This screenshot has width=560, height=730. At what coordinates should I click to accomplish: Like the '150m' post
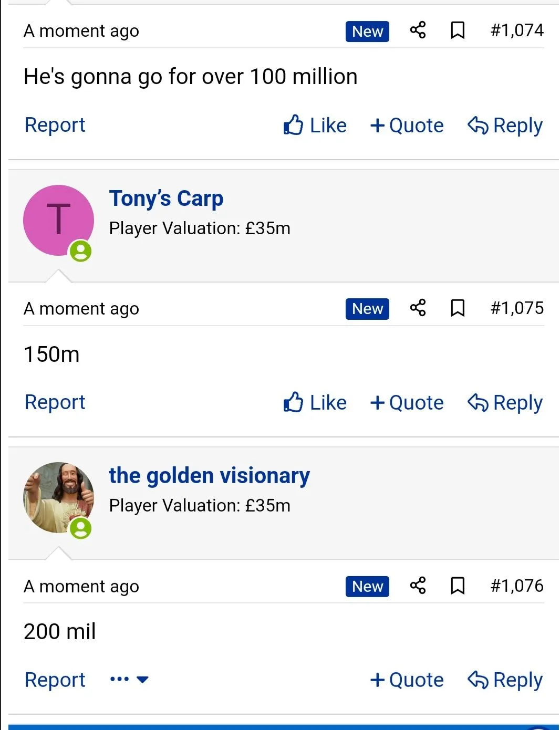315,403
